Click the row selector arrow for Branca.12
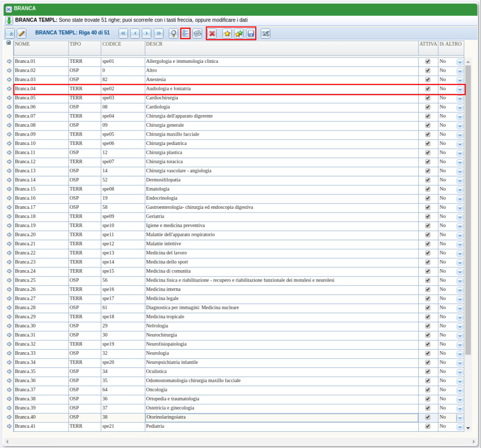481x448 pixels. (x=9, y=162)
